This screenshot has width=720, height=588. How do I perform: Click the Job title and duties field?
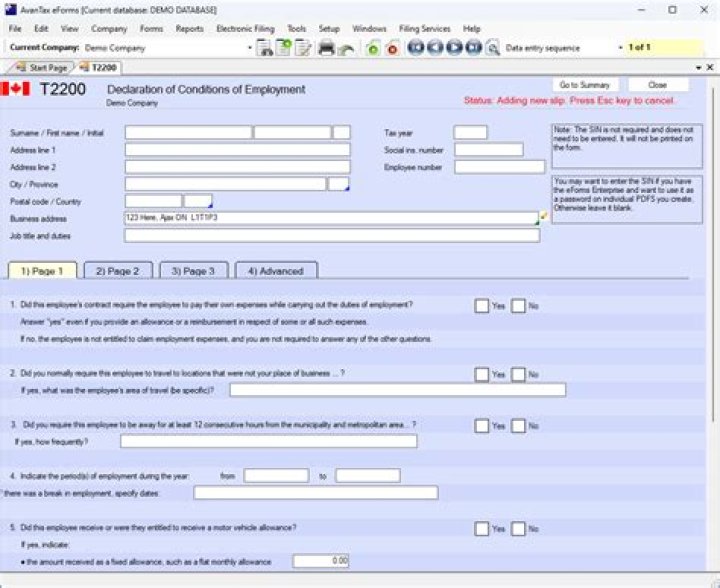(x=331, y=236)
